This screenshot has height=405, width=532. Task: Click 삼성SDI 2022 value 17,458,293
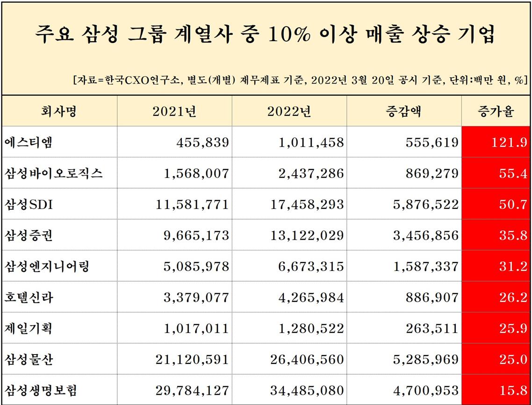click(x=307, y=204)
